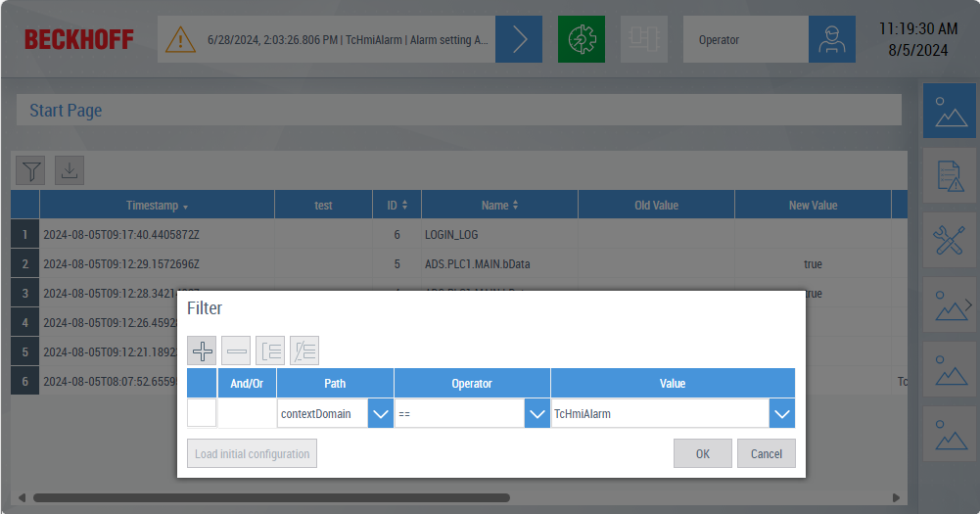Click the export download icon above the table

pos(70,170)
